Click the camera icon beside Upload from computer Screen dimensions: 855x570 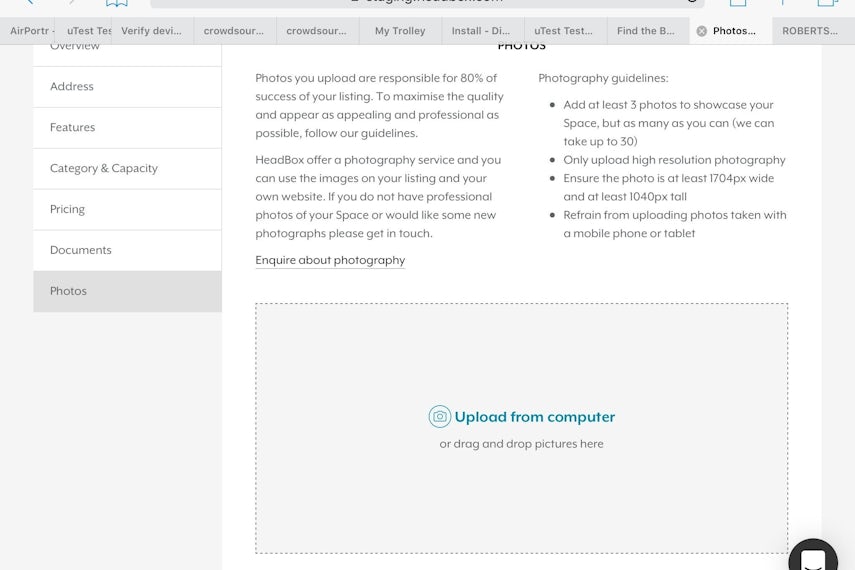[439, 417]
